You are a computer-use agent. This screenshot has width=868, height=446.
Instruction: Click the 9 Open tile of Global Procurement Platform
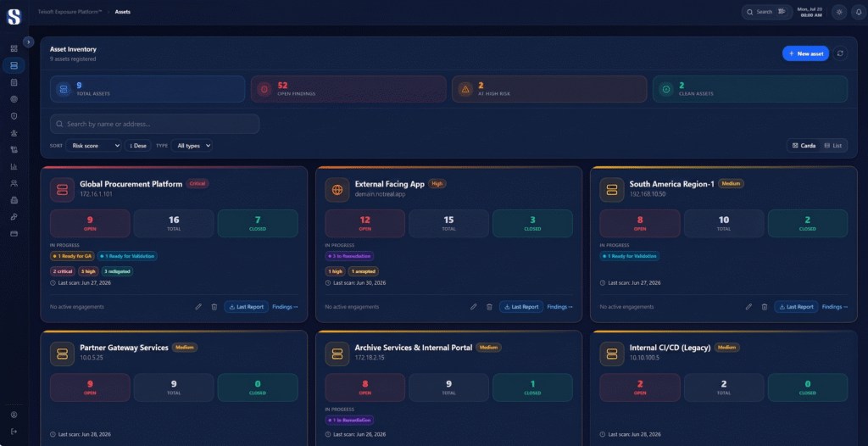(x=90, y=223)
